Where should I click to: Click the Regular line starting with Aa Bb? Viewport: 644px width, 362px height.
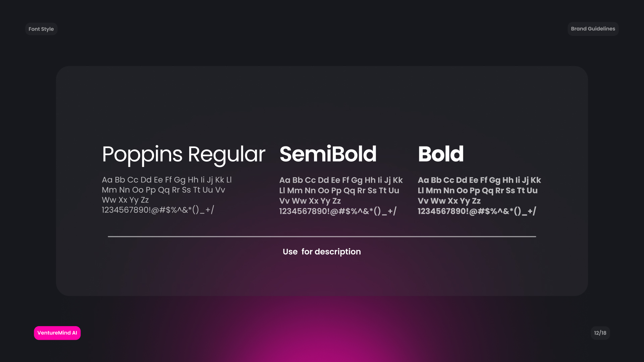167,180
